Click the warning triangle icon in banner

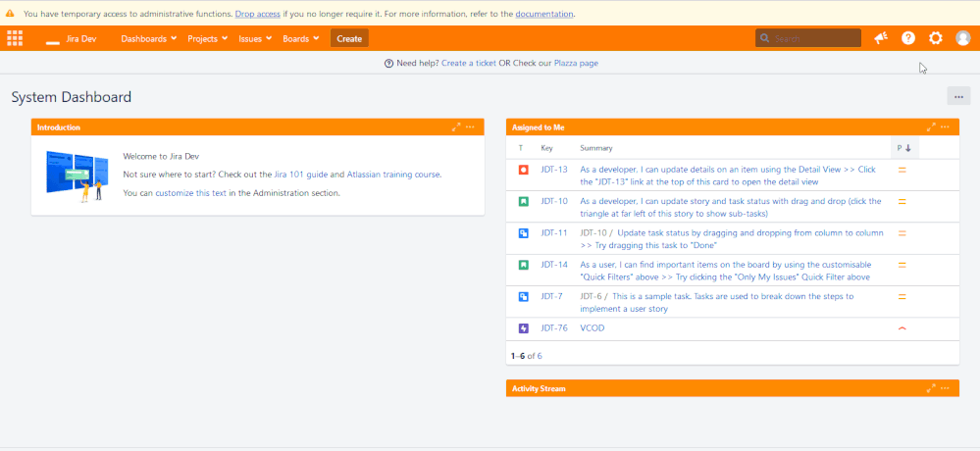10,13
